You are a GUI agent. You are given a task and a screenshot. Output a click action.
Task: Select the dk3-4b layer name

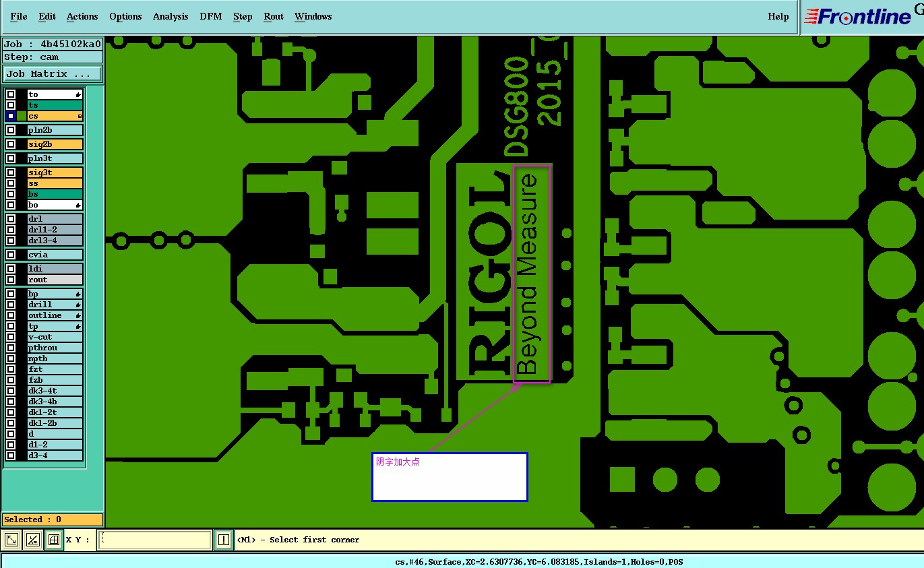point(55,402)
